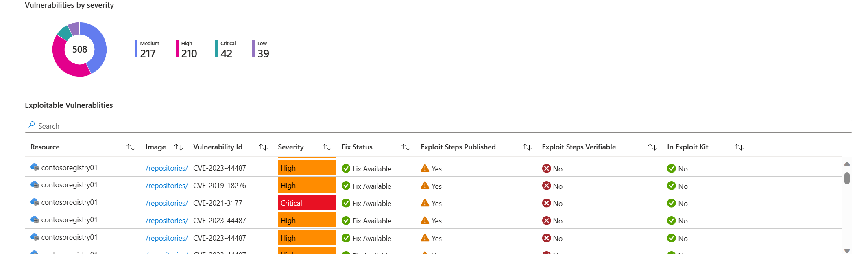Click the High 210 legend swatch
The height and width of the screenshot is (254, 868).
(x=177, y=48)
